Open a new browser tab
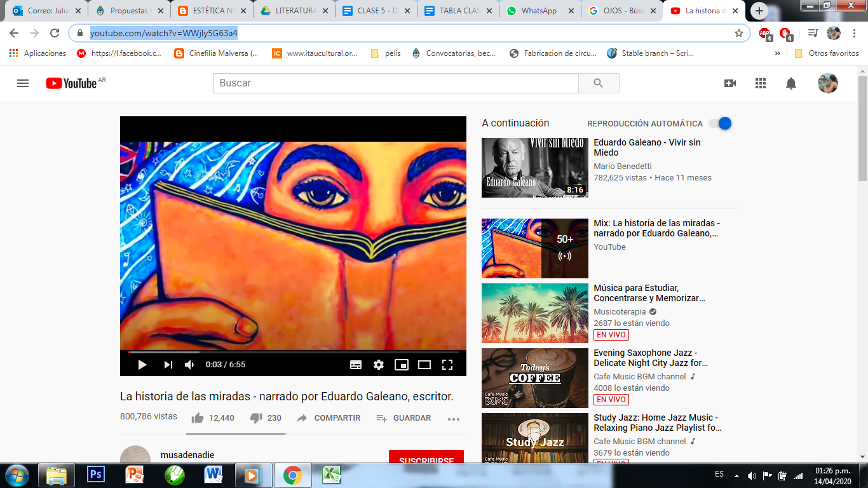The height and width of the screenshot is (488, 868). coord(759,11)
